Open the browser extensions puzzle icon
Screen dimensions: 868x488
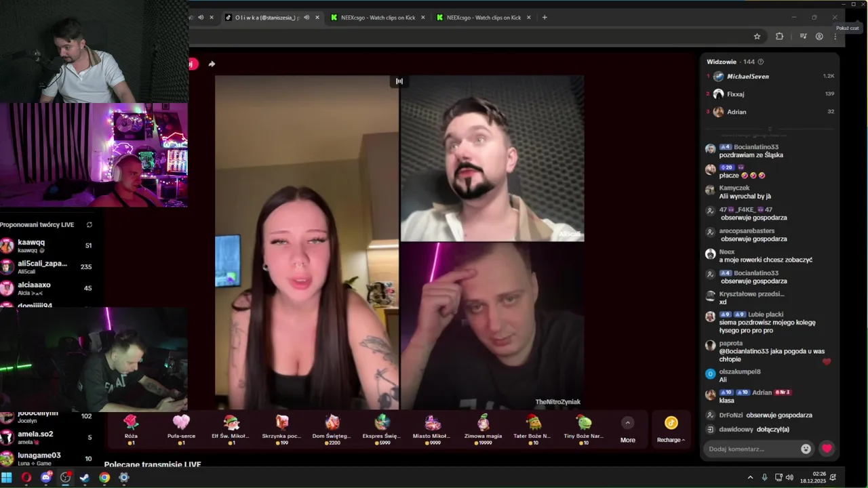779,37
